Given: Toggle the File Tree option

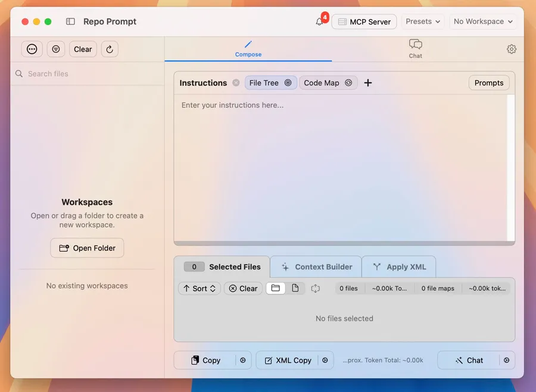Looking at the screenshot, I should [x=270, y=83].
